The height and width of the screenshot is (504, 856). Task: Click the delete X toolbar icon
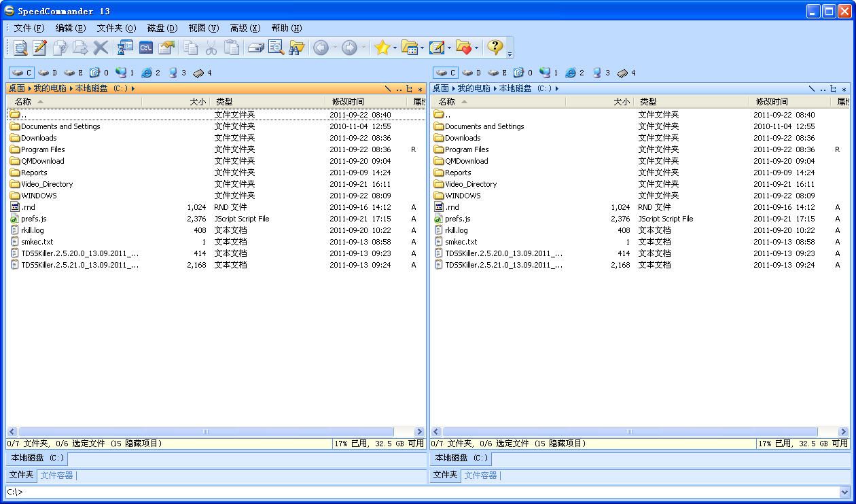[101, 48]
